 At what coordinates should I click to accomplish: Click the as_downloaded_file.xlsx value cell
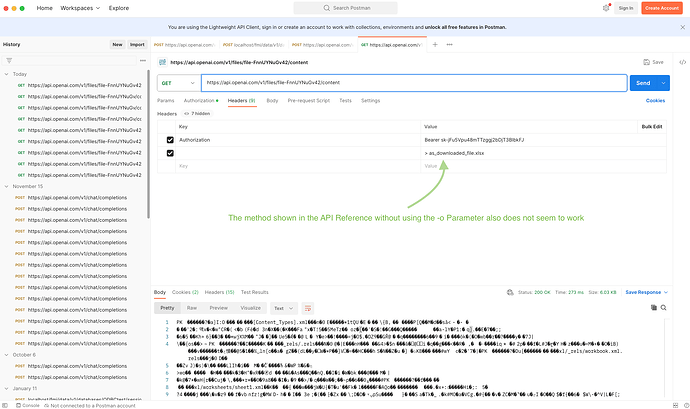[543, 153]
